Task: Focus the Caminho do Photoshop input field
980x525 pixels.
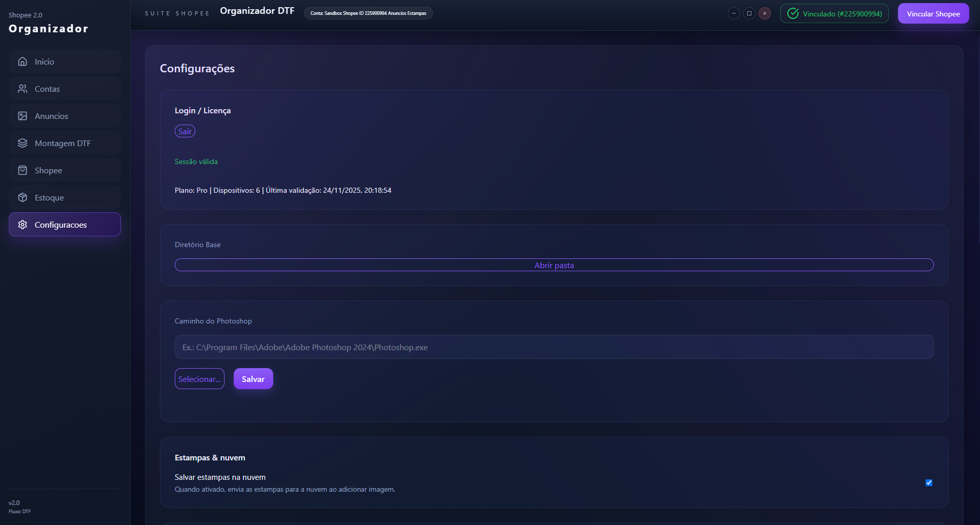Action: tap(554, 347)
